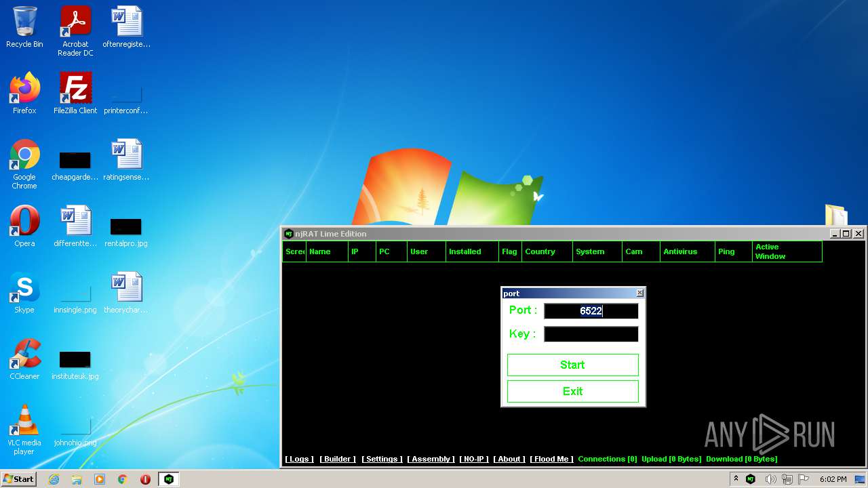Launch the CCleaner desktop shortcut
The width and height of the screenshot is (868, 488).
(x=24, y=359)
